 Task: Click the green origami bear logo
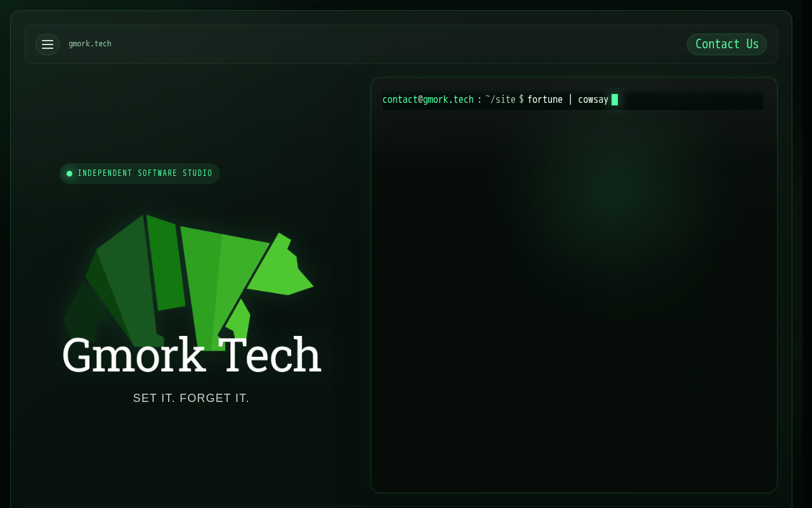pyautogui.click(x=188, y=283)
